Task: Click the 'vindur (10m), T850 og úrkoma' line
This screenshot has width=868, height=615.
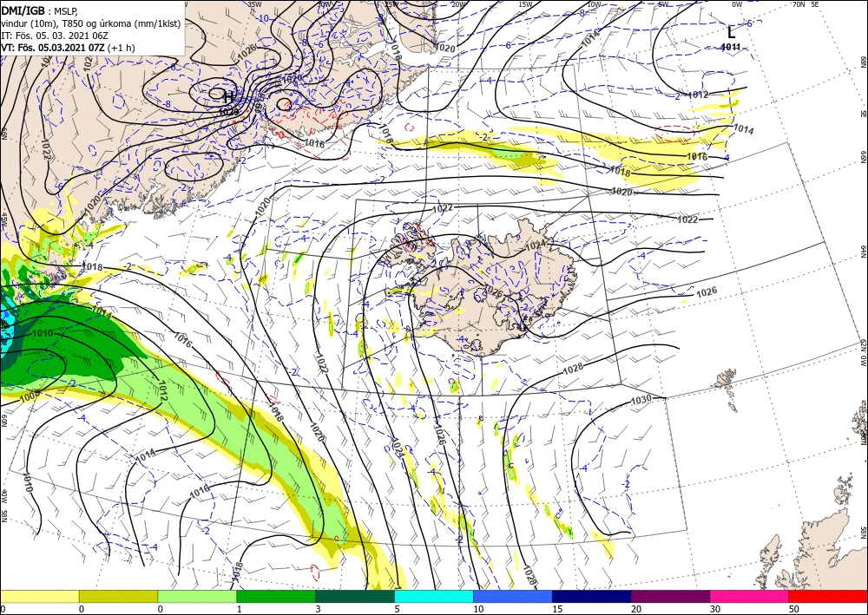Action: (91, 23)
